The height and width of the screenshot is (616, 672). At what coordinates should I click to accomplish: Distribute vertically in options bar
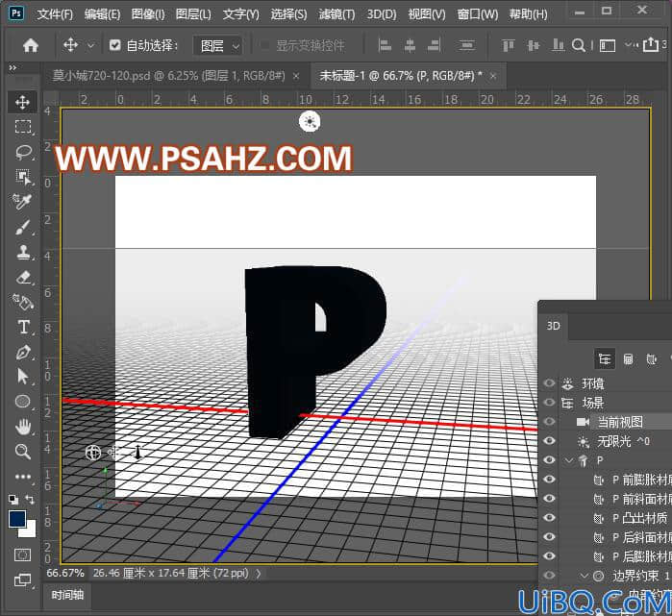[466, 45]
